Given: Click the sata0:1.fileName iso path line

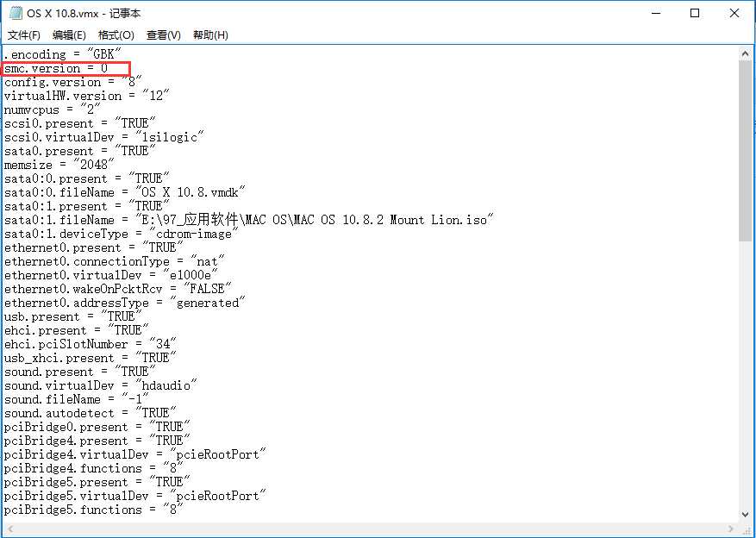Looking at the screenshot, I should (249, 220).
